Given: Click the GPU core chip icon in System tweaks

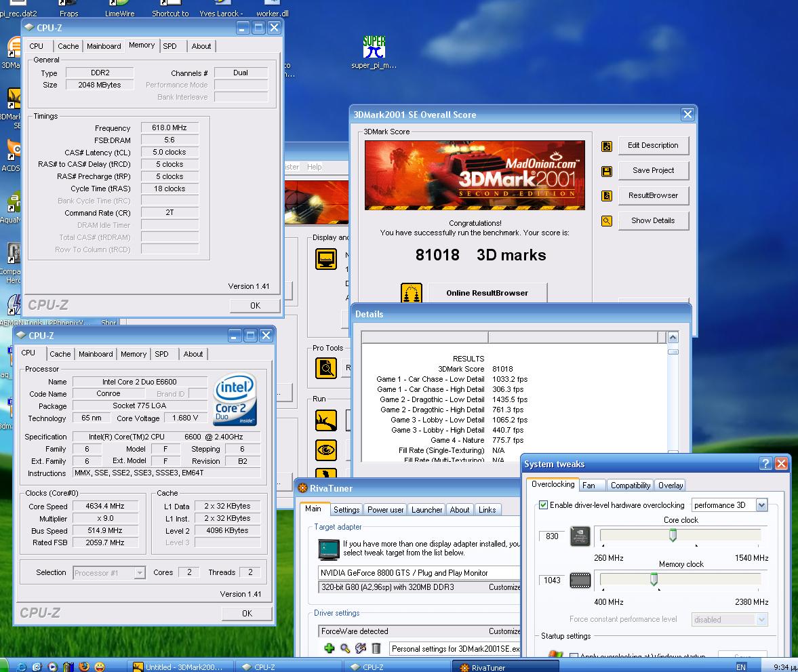Looking at the screenshot, I should tap(580, 536).
